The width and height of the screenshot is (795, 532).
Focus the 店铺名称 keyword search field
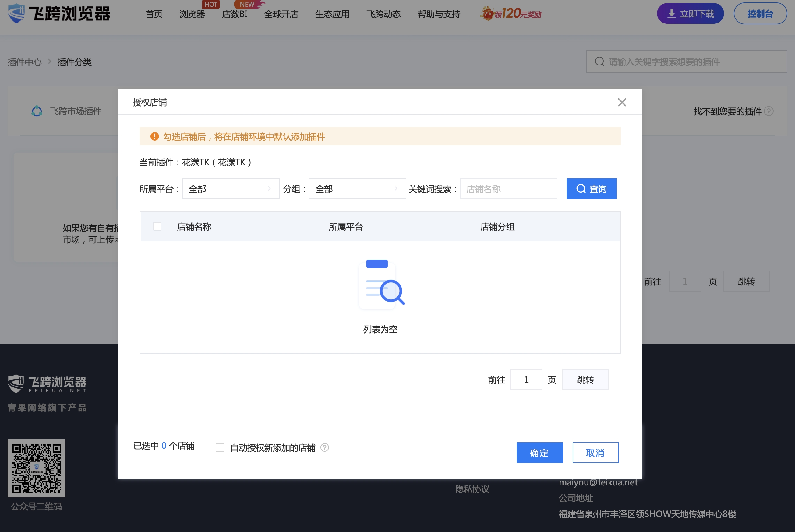[x=508, y=189]
